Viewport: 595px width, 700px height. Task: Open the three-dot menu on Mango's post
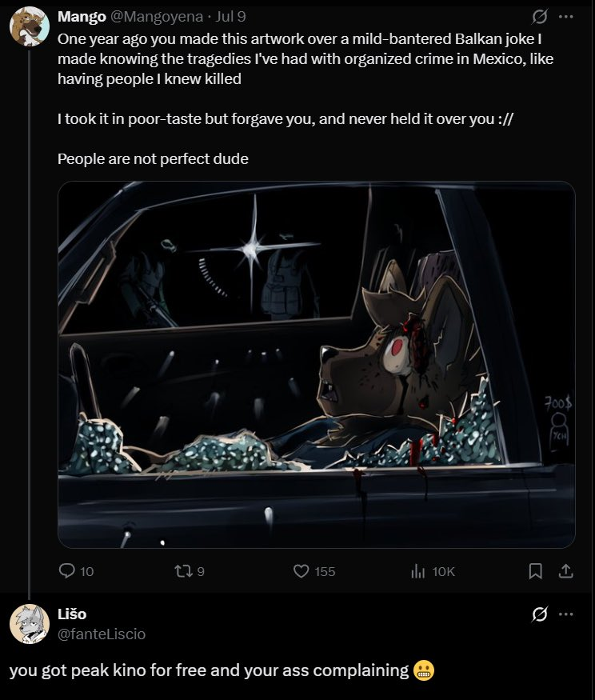(565, 17)
